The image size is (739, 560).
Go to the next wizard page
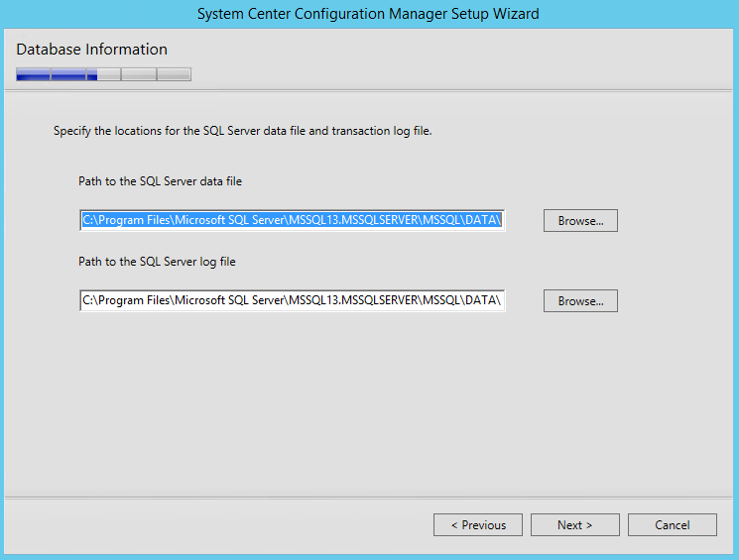click(574, 524)
